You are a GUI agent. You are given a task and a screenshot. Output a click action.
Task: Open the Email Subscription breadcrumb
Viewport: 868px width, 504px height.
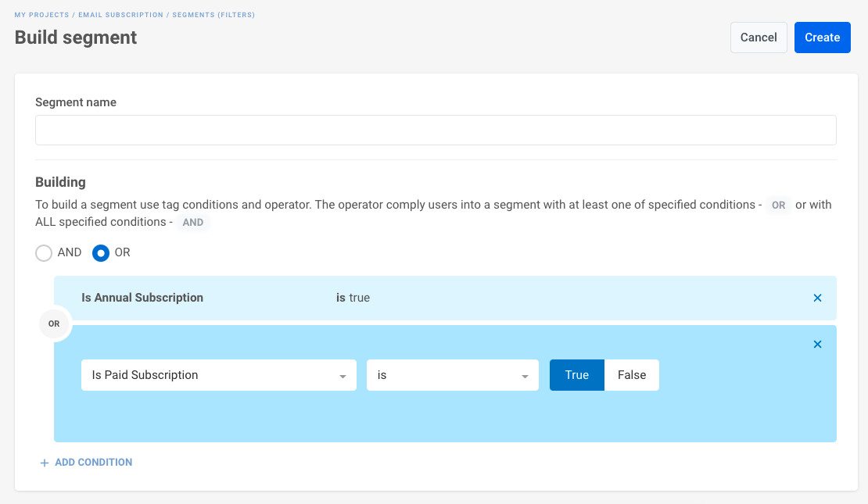[120, 15]
